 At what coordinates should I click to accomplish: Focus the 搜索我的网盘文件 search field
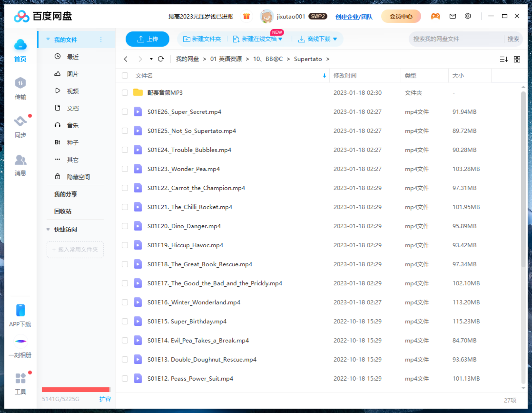[x=457, y=39]
